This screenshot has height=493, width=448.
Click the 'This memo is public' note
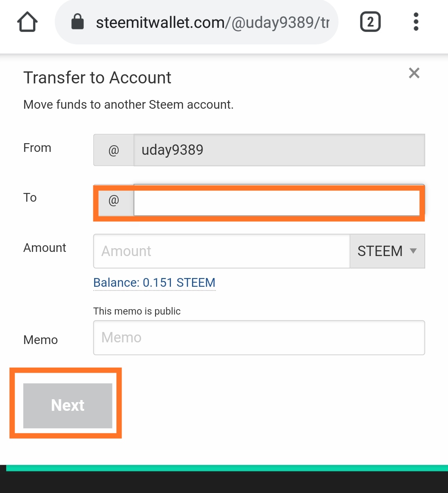click(x=137, y=311)
